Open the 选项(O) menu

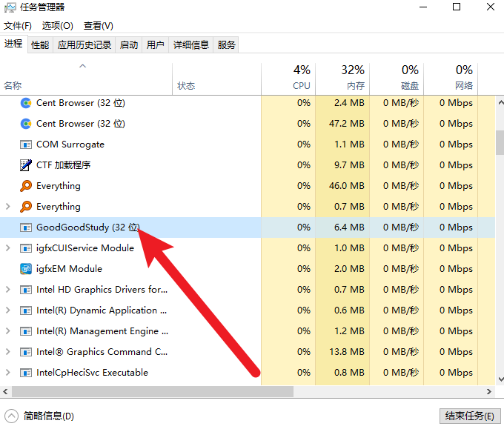pos(58,26)
